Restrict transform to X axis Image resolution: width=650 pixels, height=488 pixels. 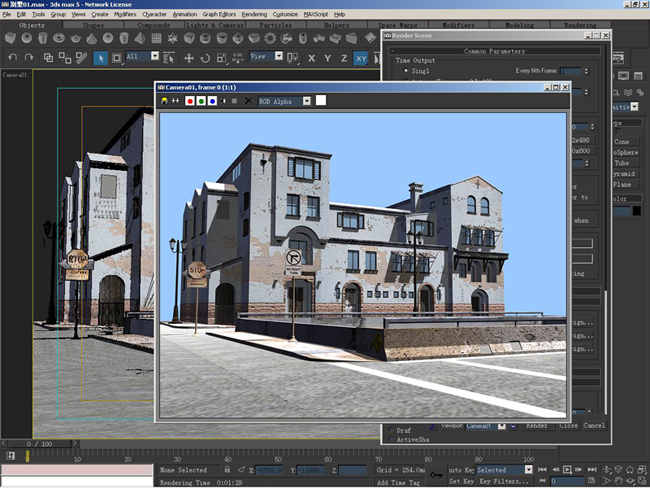311,58
